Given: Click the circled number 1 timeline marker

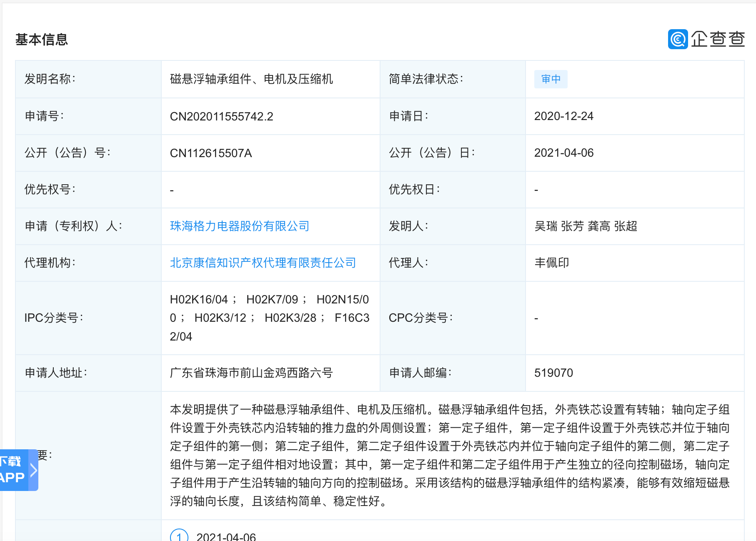Looking at the screenshot, I should tap(179, 537).
